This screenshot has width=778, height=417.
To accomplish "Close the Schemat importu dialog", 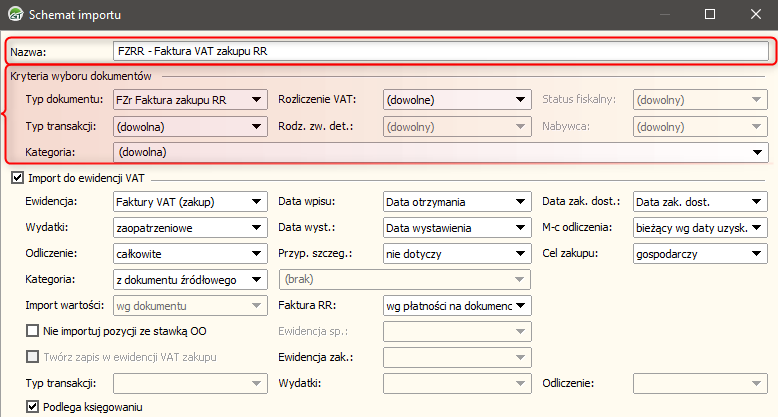I will click(x=756, y=15).
